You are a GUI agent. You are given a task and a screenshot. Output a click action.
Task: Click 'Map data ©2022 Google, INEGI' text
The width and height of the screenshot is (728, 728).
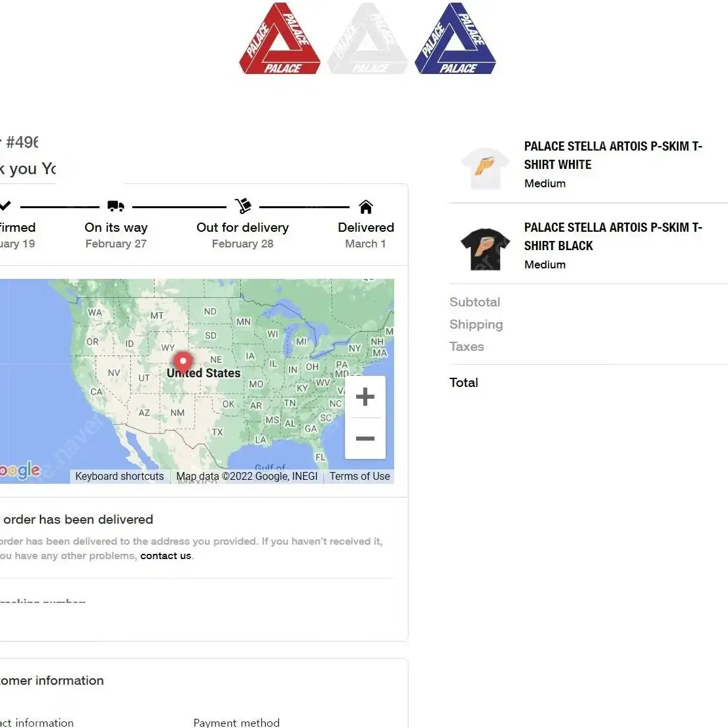pyautogui.click(x=247, y=477)
